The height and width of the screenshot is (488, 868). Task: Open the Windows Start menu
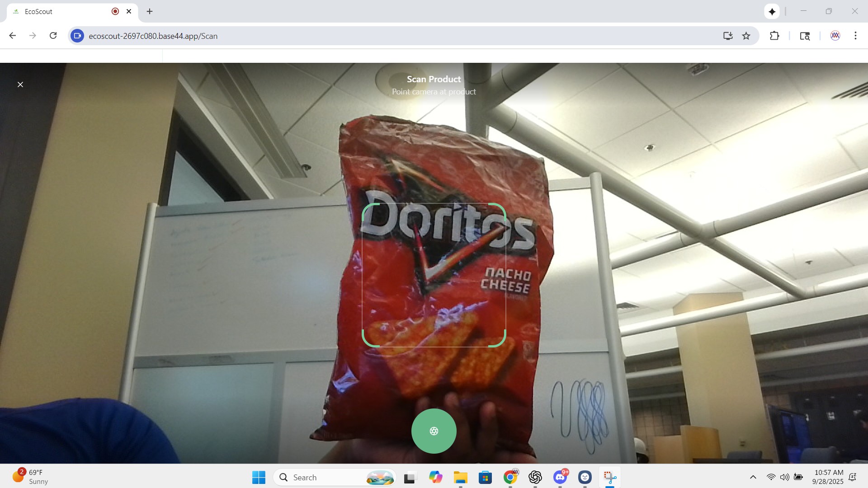coord(259,477)
